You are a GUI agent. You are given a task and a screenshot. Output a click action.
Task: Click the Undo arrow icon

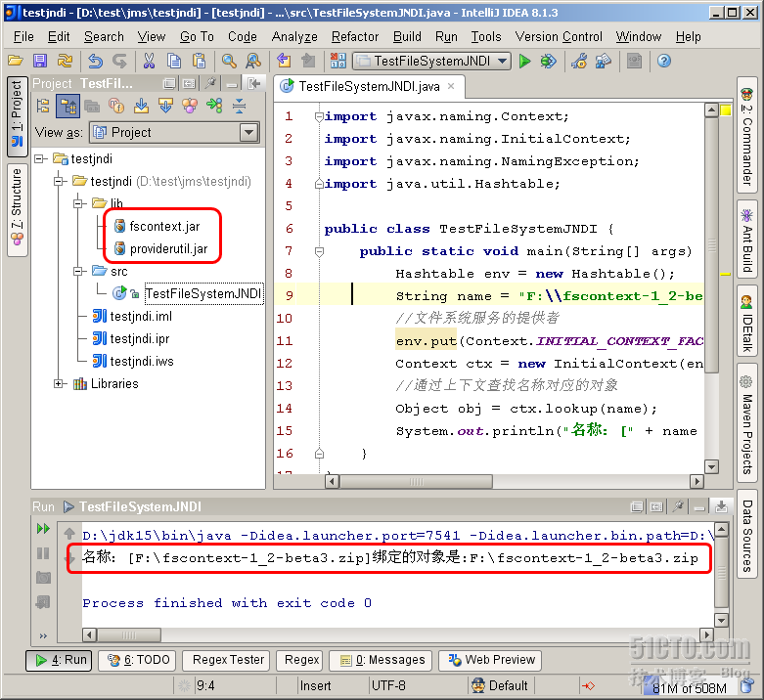pos(96,61)
